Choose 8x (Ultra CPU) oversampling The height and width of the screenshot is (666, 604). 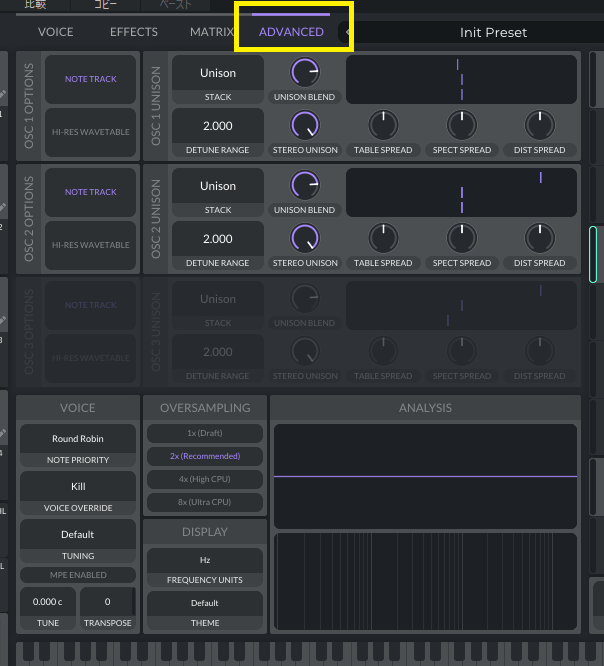205,502
